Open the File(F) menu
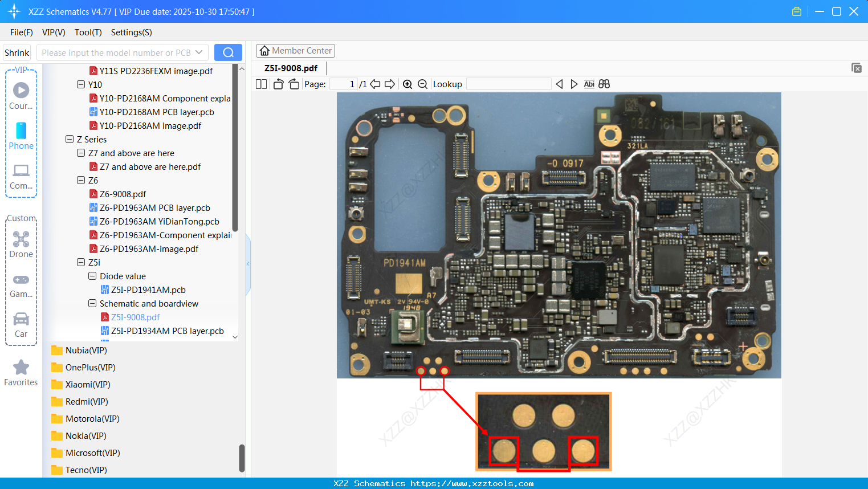 pyautogui.click(x=22, y=32)
